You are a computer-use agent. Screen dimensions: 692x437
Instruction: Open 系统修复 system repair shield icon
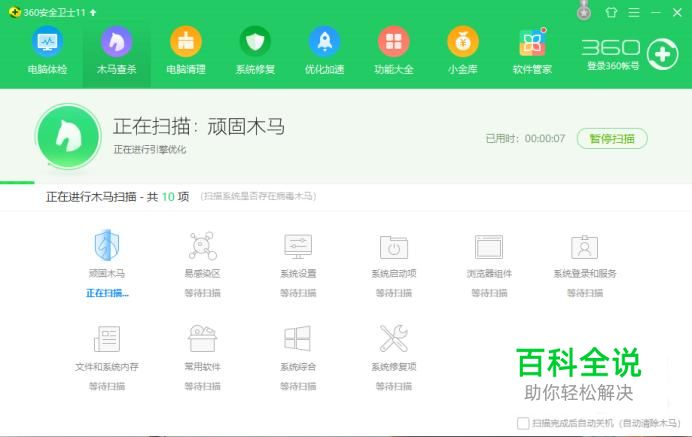click(x=255, y=41)
